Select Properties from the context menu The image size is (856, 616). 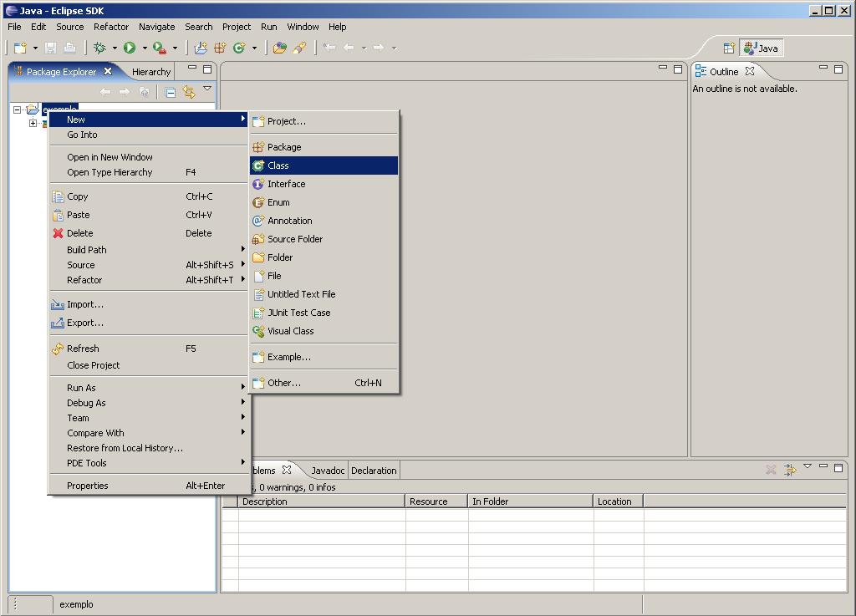click(149, 486)
